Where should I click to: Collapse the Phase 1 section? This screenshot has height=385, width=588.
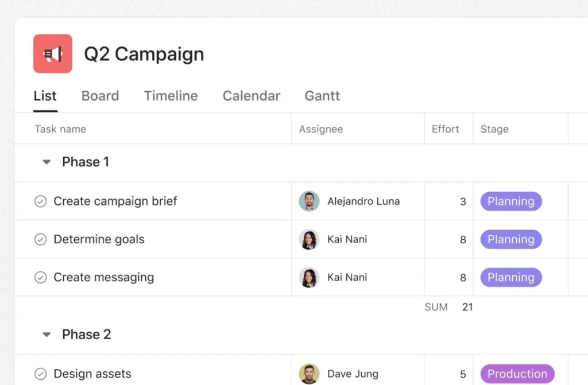(46, 162)
